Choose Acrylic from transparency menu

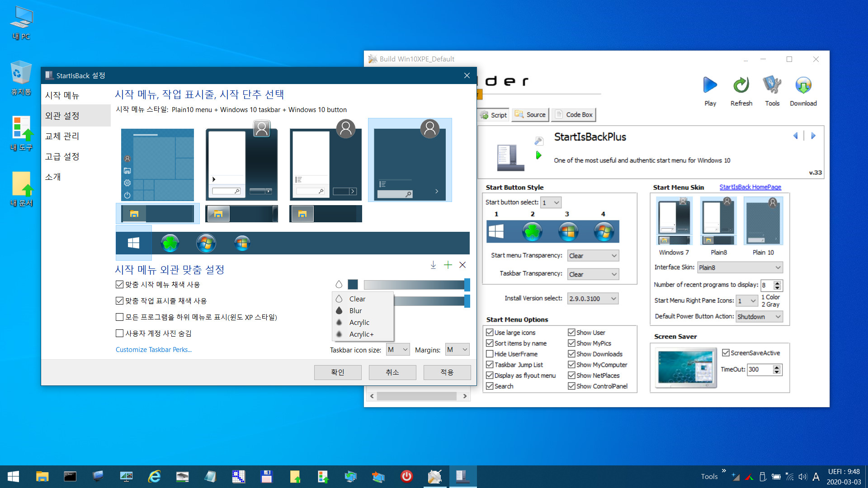pos(363,322)
